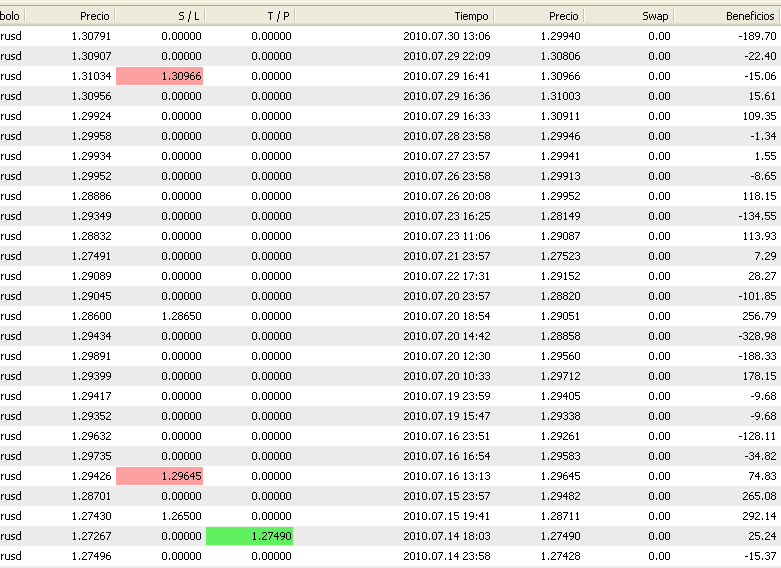Select the profit value 178.15

point(760,376)
